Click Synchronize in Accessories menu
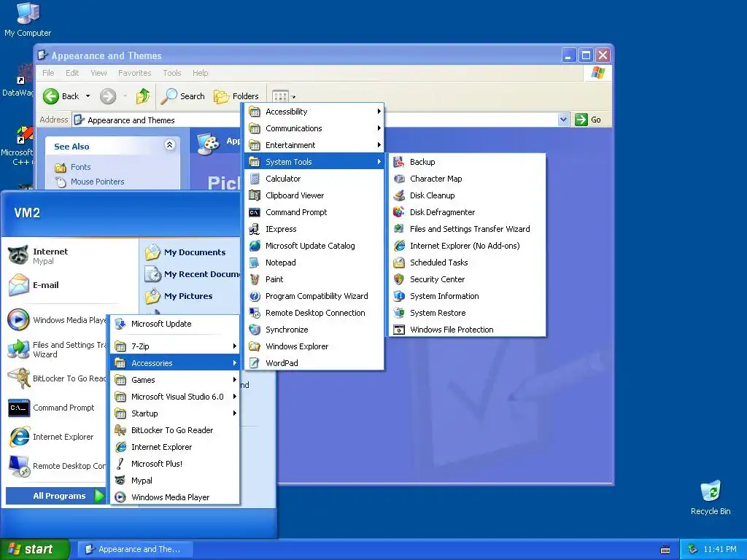This screenshot has width=747, height=560. [x=314, y=330]
